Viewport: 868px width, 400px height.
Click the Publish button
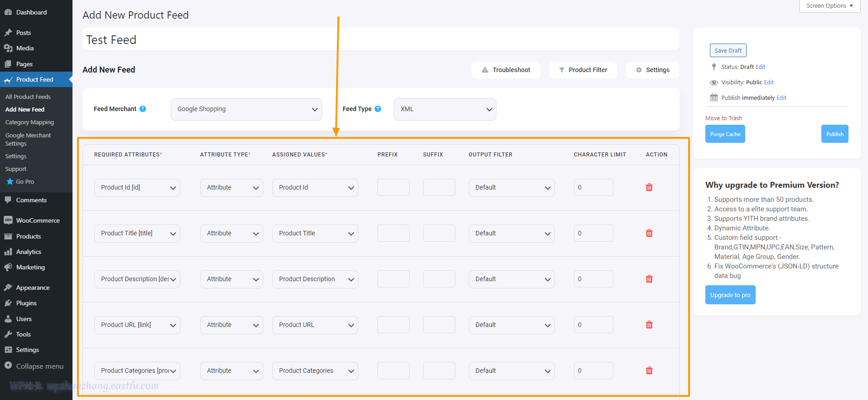tap(834, 134)
